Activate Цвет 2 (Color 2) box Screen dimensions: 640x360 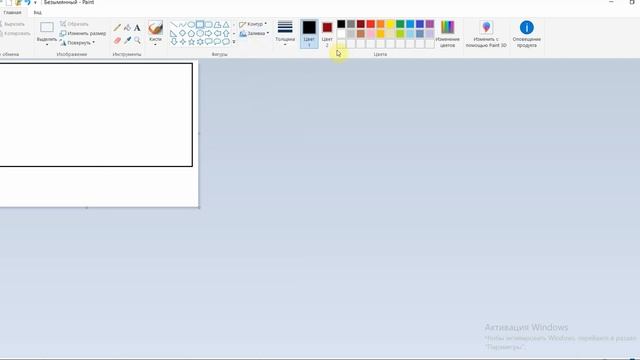tap(327, 34)
